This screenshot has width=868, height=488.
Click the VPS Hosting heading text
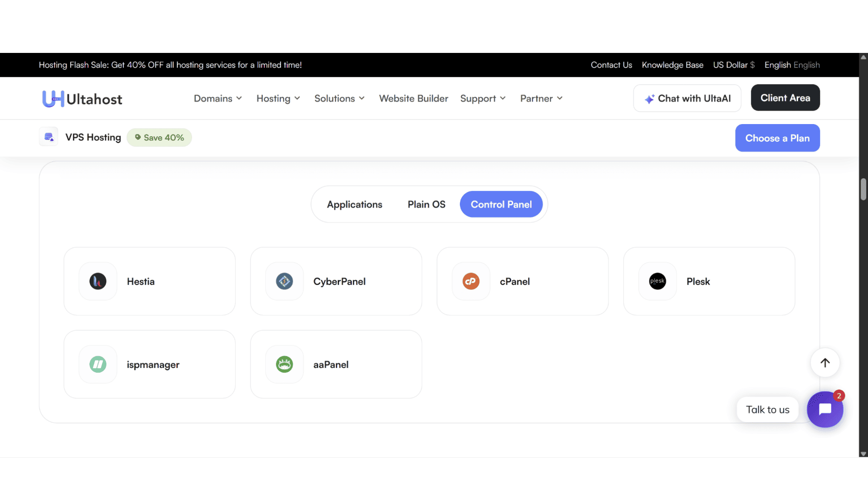point(93,138)
